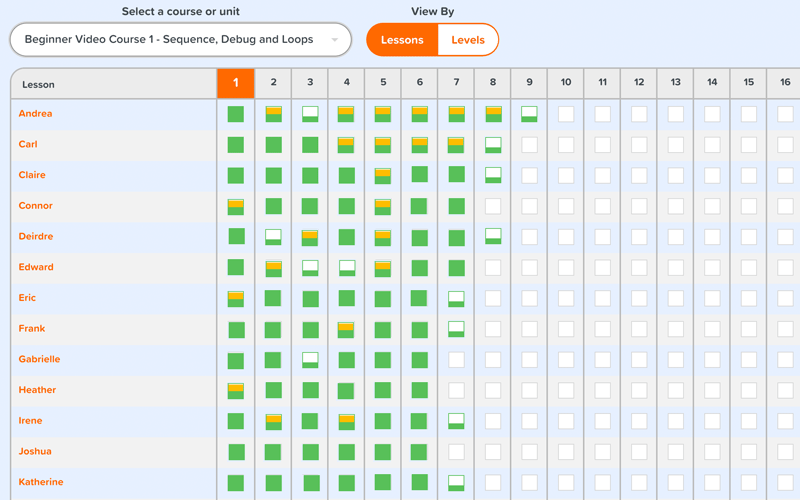
Task: Click the dropdown arrow in course selector
Action: click(x=335, y=41)
